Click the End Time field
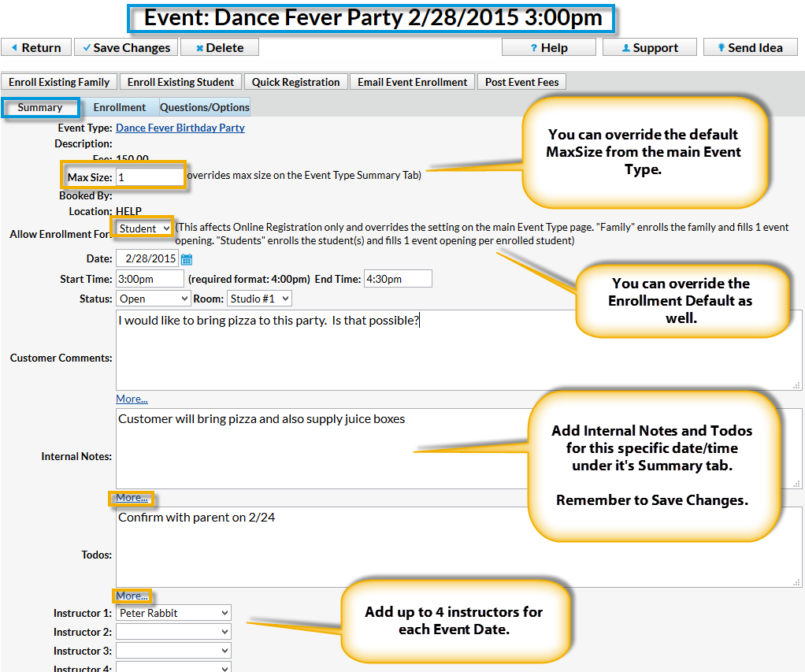The height and width of the screenshot is (672, 805). point(398,279)
